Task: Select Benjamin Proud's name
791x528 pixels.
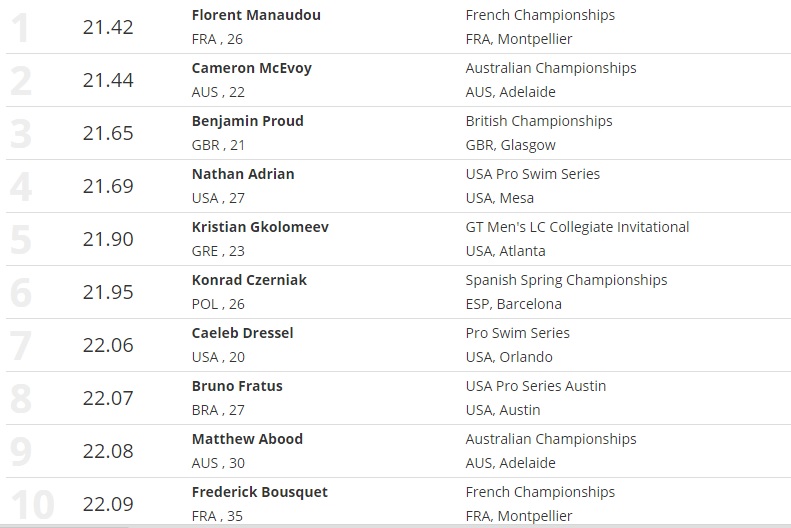Action: coord(247,121)
